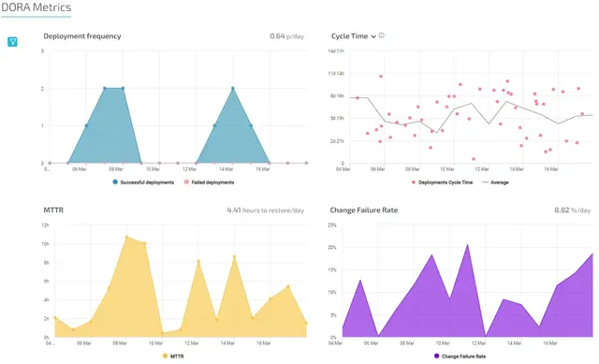Click the 16 Mar label under Cycle Time
The height and width of the screenshot is (364, 599).
(551, 168)
